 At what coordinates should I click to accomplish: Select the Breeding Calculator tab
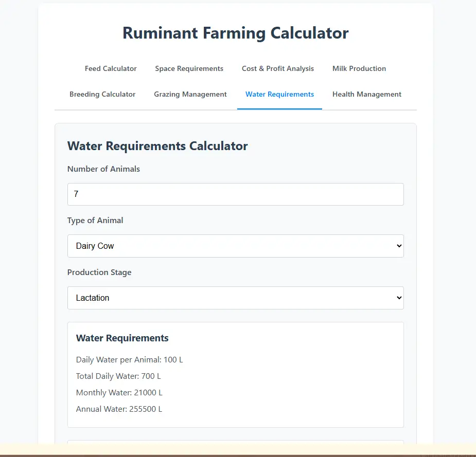[102, 94]
